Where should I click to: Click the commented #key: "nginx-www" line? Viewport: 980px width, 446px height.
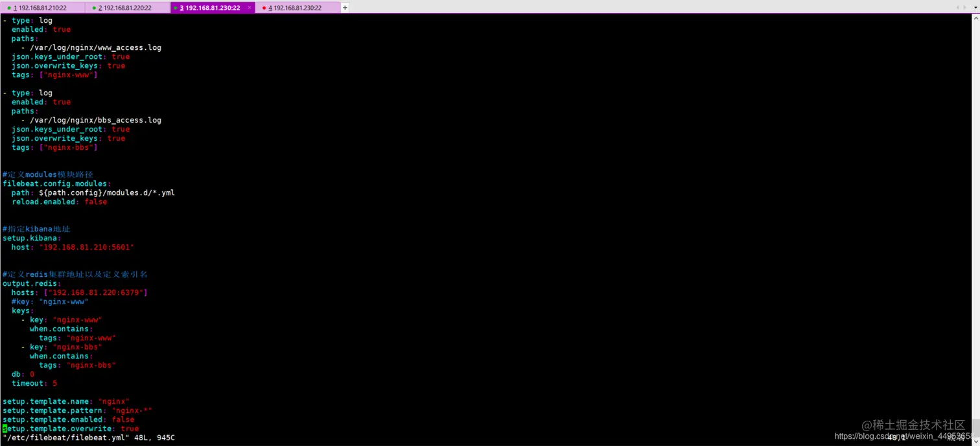(50, 301)
